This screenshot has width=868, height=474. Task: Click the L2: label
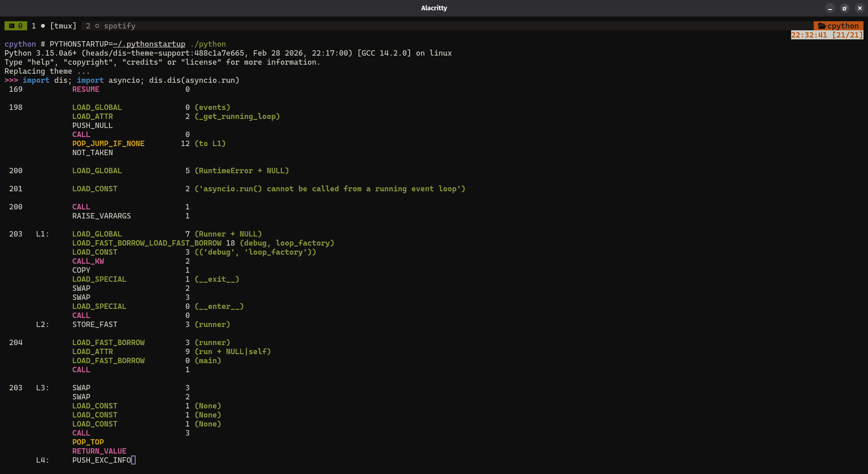pyautogui.click(x=43, y=324)
